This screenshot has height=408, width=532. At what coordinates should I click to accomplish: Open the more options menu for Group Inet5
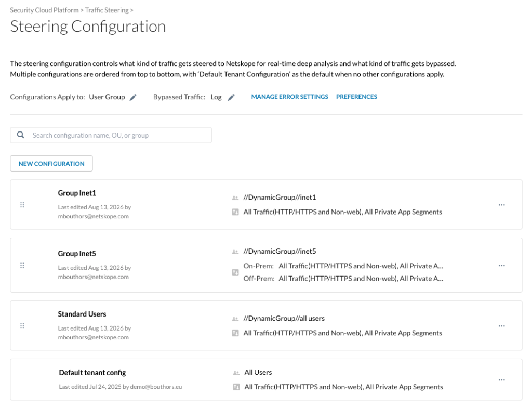(x=502, y=265)
